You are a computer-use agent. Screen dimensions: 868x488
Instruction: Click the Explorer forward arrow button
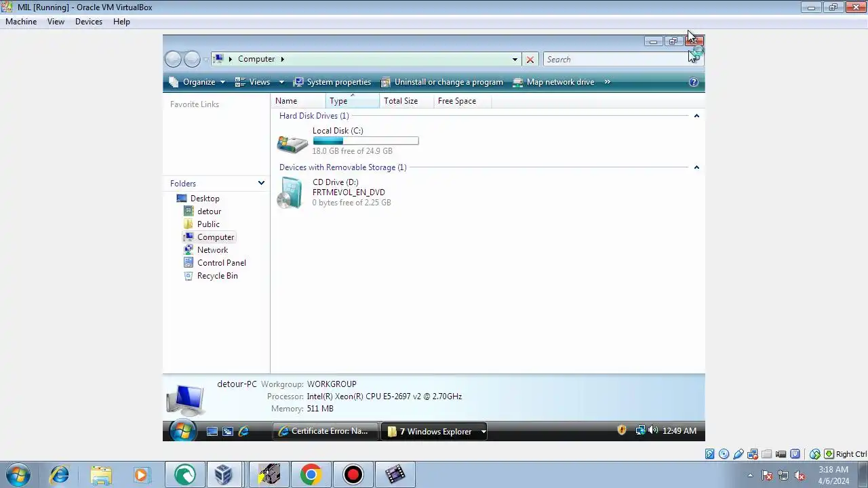click(x=192, y=59)
